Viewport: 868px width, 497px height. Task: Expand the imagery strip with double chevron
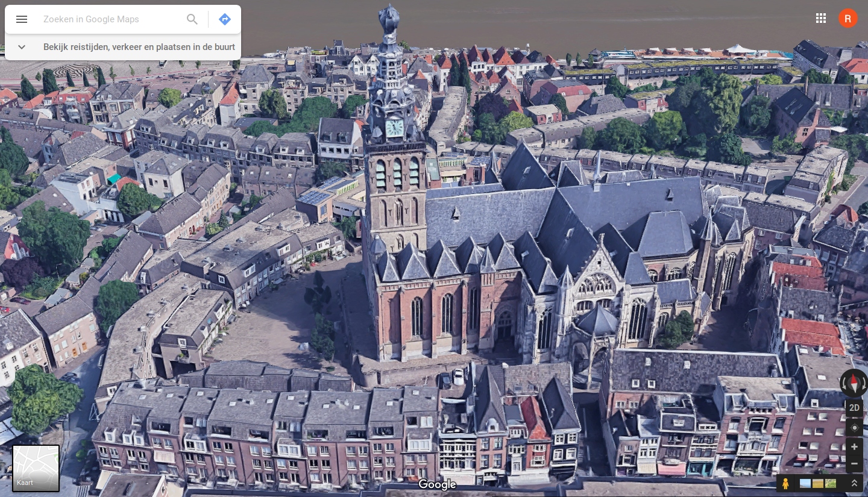point(854,483)
